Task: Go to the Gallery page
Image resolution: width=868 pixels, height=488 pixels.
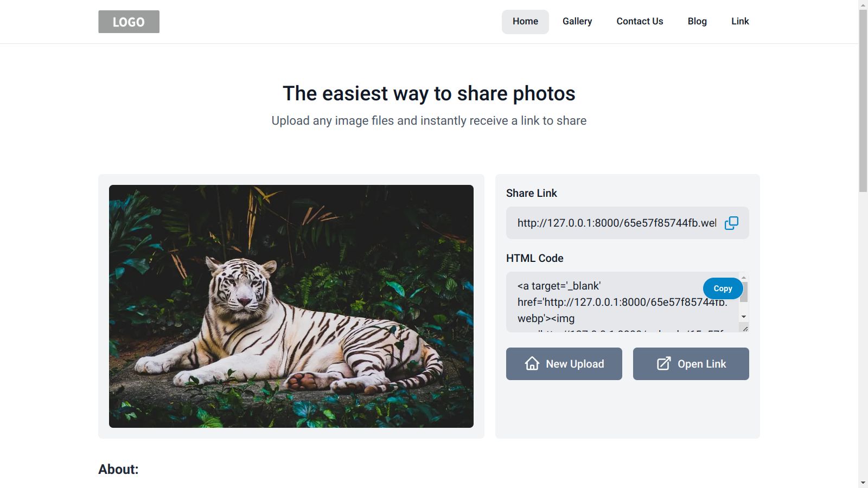Action: point(577,22)
